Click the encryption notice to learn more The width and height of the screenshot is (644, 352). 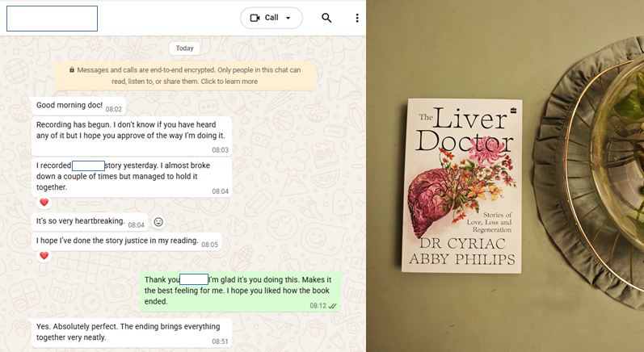click(x=185, y=76)
